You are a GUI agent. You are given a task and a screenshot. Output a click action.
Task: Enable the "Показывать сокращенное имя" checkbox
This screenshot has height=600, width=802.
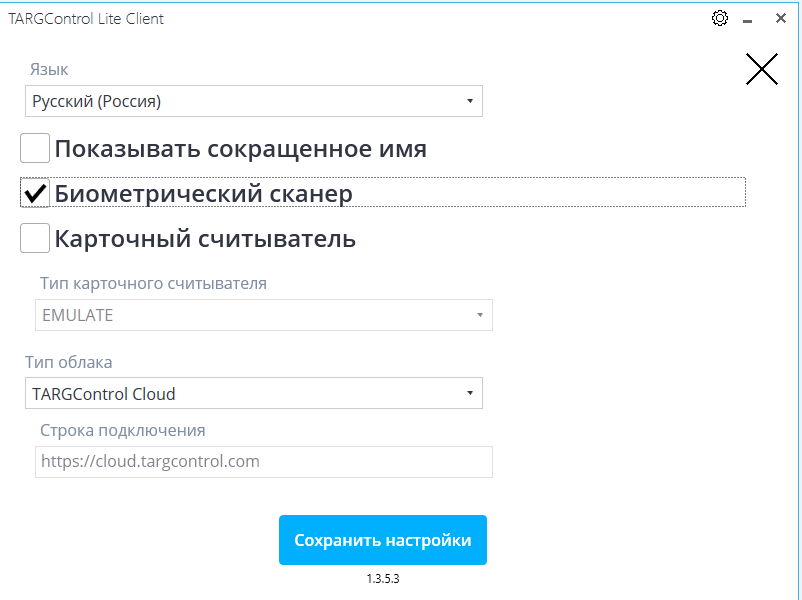(x=35, y=149)
